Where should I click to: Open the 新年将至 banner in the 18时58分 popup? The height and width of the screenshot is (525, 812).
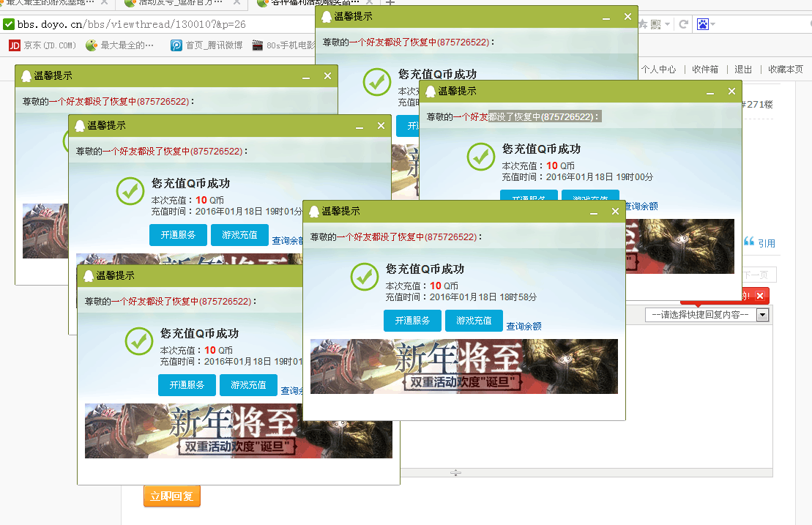(464, 366)
